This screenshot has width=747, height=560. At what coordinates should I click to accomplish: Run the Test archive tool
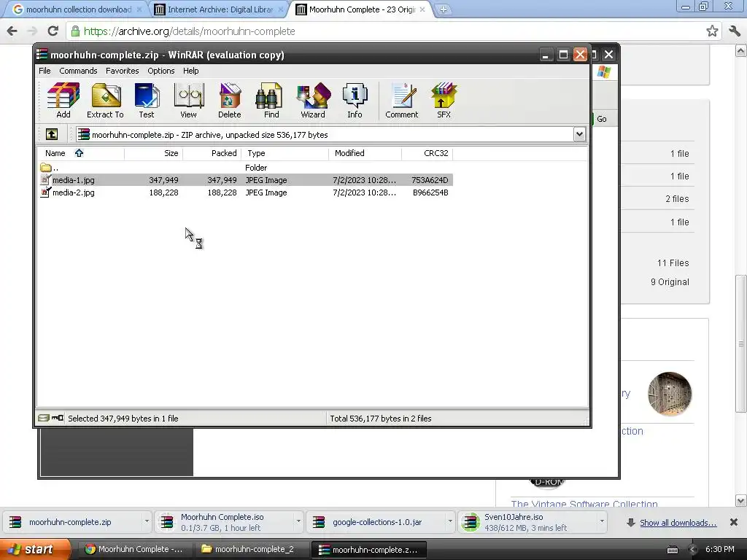click(x=147, y=100)
